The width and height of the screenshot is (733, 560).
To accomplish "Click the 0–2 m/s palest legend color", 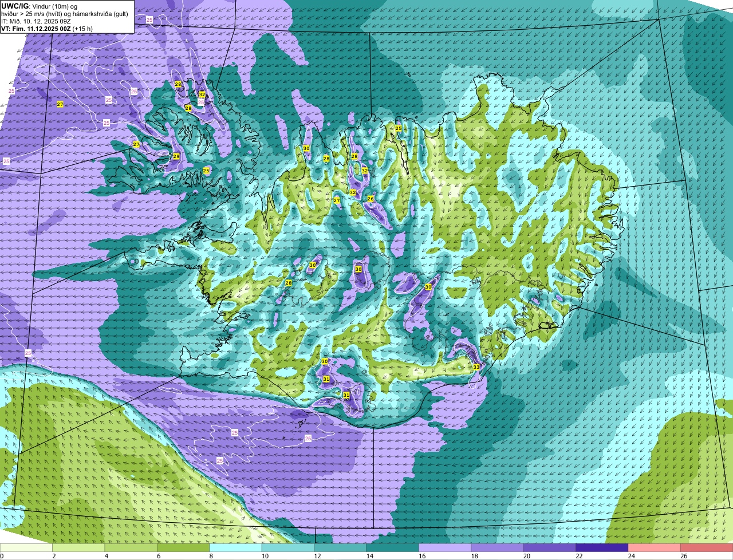I will (x=26, y=547).
